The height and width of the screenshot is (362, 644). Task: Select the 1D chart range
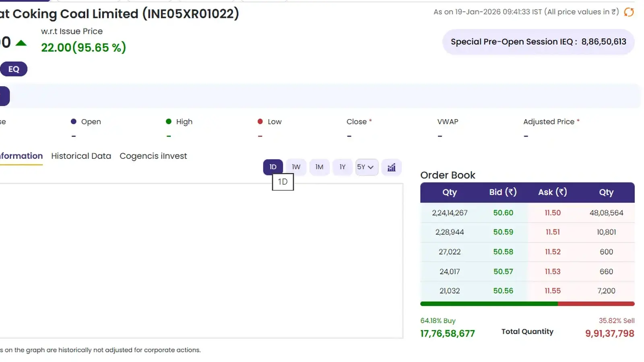click(273, 167)
